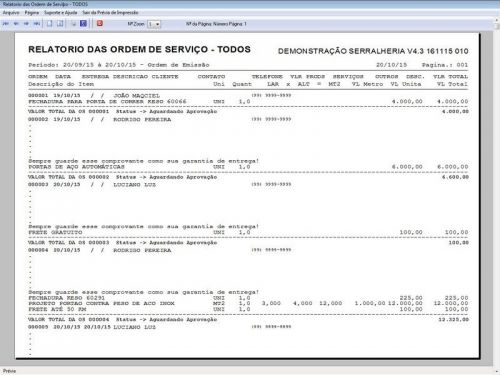Click the FECHADURA PARA PORTA DE CORRER item
The image size is (500, 375).
107,101
